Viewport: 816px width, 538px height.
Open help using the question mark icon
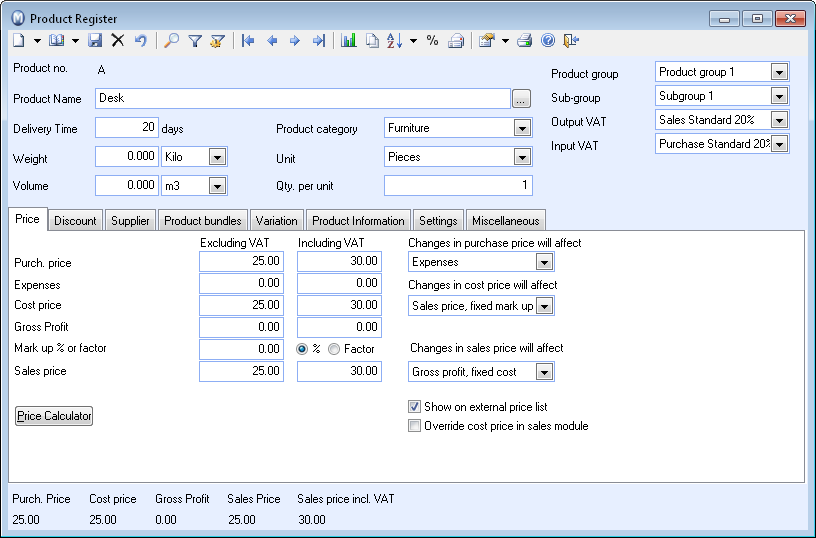tap(547, 41)
